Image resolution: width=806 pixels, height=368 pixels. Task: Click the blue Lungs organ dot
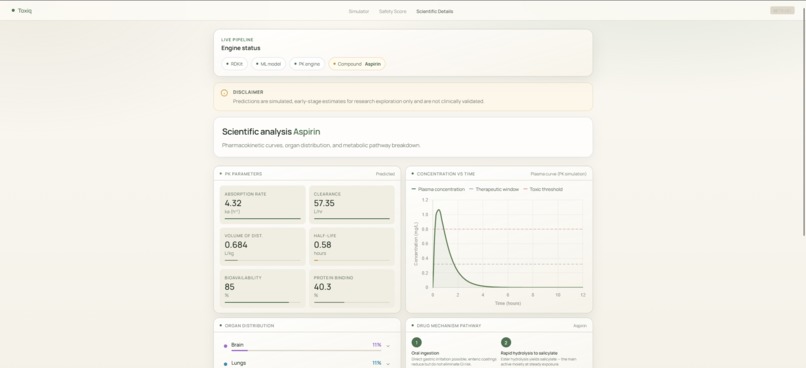click(x=225, y=364)
